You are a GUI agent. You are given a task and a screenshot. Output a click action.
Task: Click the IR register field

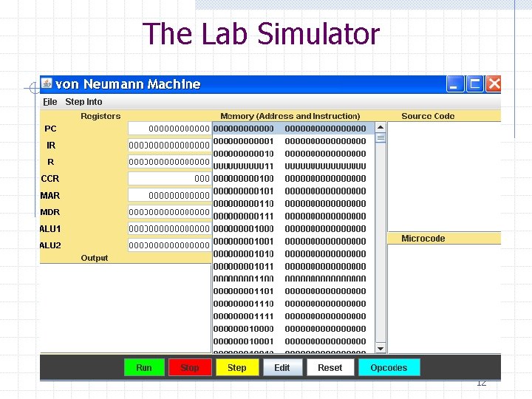tap(170, 146)
